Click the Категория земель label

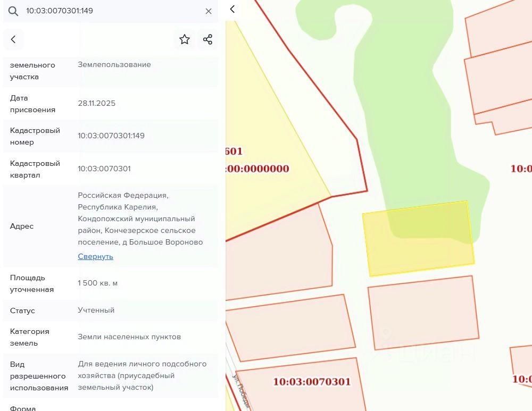click(x=29, y=337)
